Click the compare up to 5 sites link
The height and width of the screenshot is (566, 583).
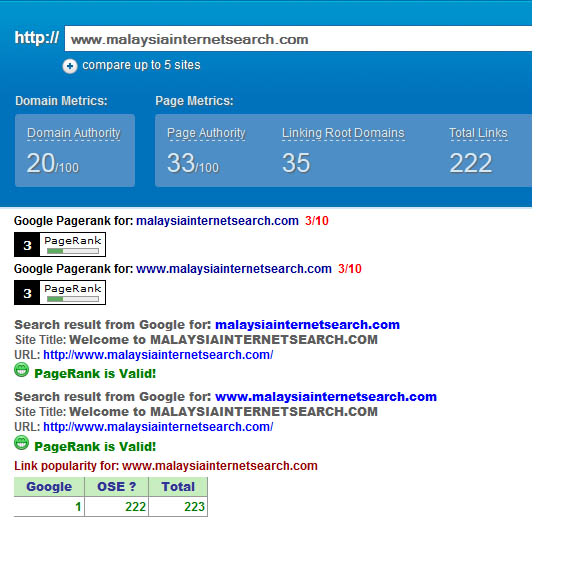[x=141, y=65]
